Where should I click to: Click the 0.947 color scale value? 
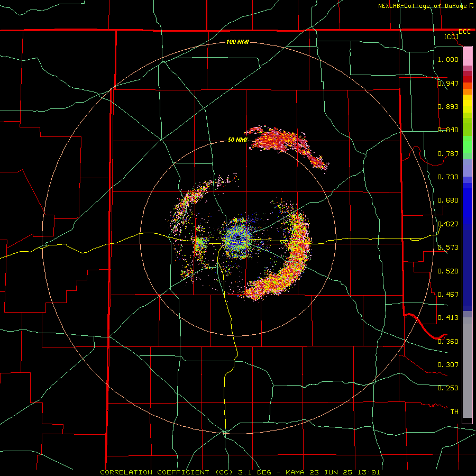(448, 83)
